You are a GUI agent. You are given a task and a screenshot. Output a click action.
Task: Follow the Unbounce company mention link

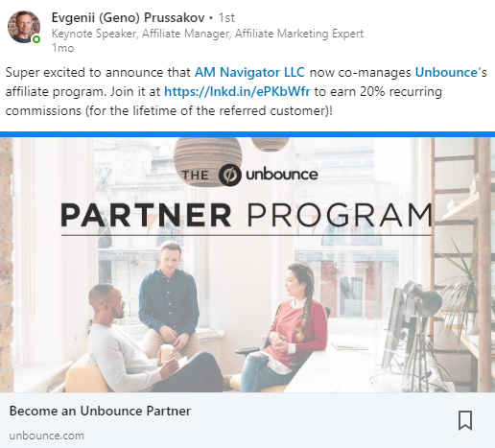click(446, 72)
